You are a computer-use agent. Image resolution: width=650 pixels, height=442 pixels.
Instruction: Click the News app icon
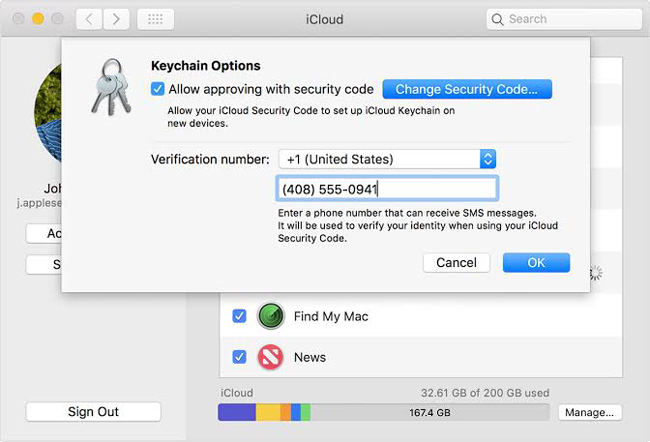(x=271, y=357)
